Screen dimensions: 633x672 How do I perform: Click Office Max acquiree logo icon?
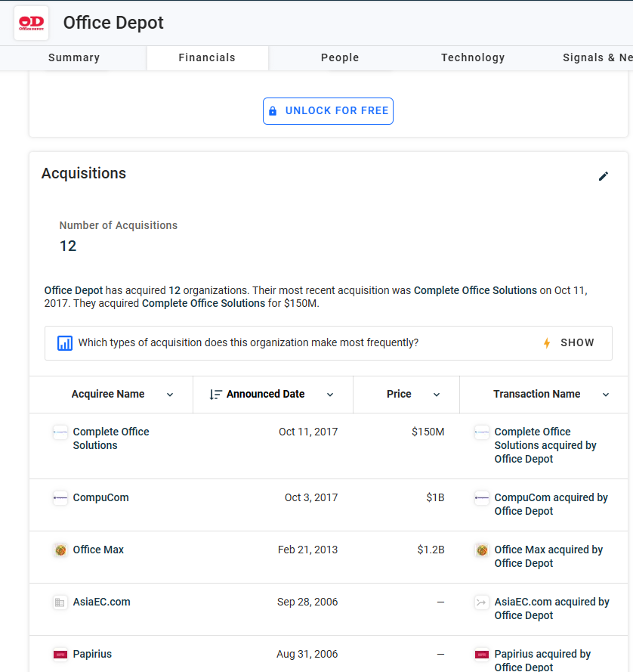pos(60,550)
